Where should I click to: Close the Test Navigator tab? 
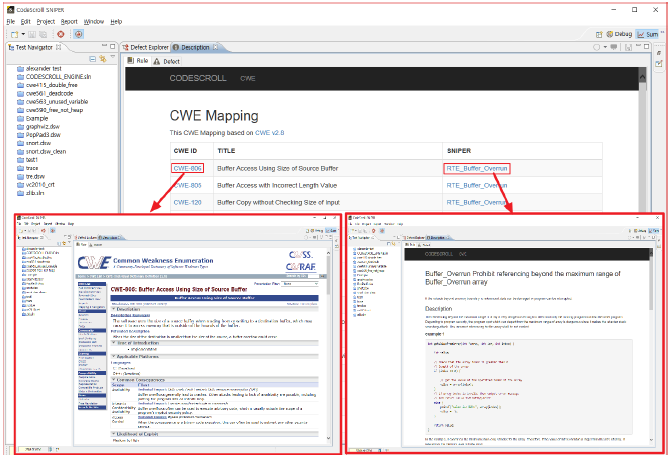(x=59, y=47)
